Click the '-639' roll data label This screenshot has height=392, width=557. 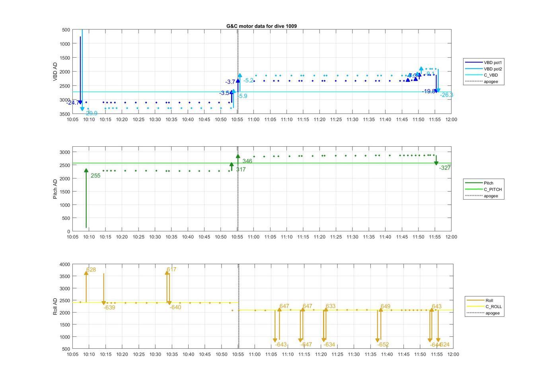pos(109,307)
